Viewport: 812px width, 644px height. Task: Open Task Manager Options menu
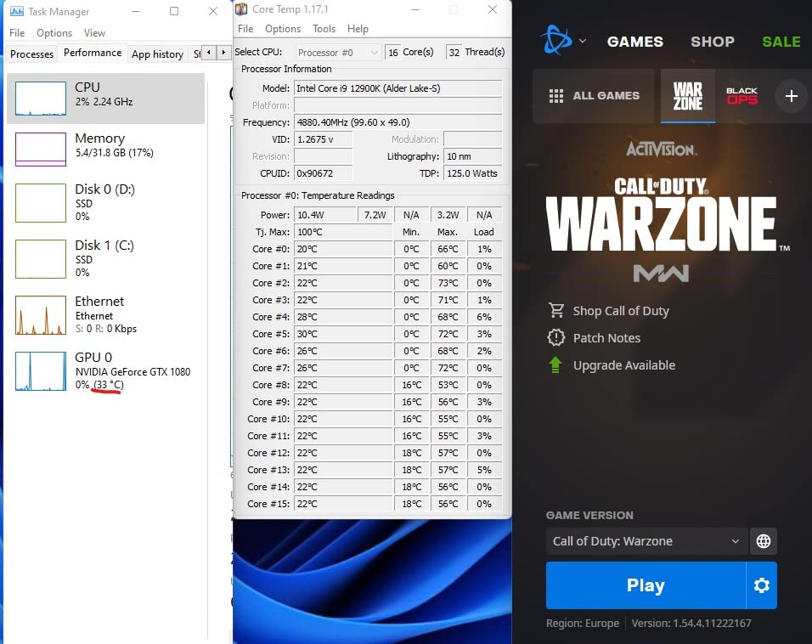pos(54,32)
